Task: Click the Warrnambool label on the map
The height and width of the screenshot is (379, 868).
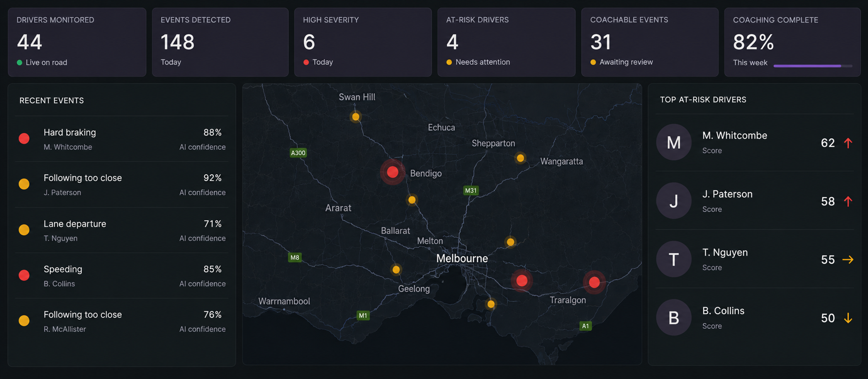Action: 284,301
